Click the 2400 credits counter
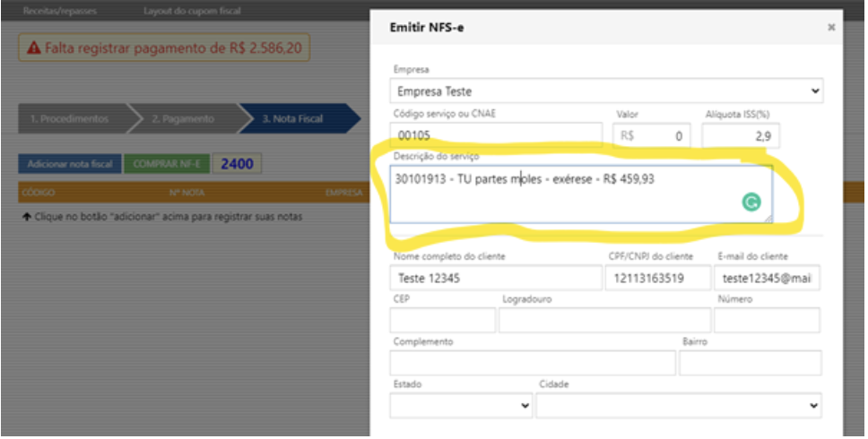 pos(237,164)
